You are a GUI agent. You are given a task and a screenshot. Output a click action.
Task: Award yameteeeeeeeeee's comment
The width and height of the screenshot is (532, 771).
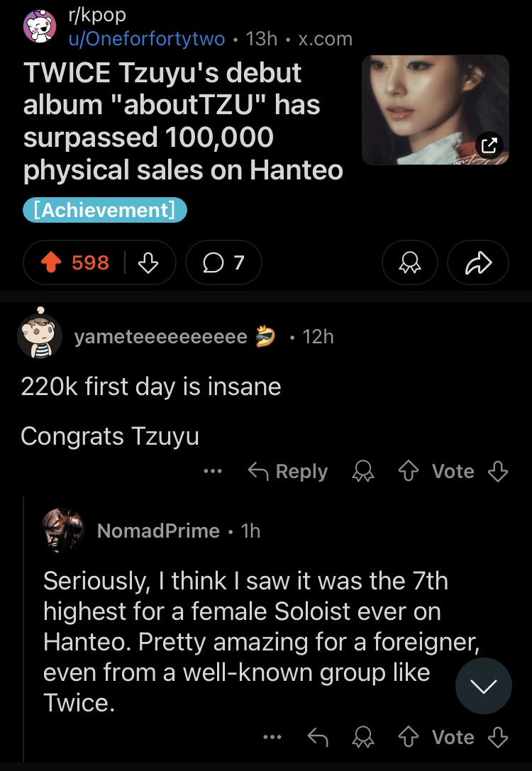362,472
